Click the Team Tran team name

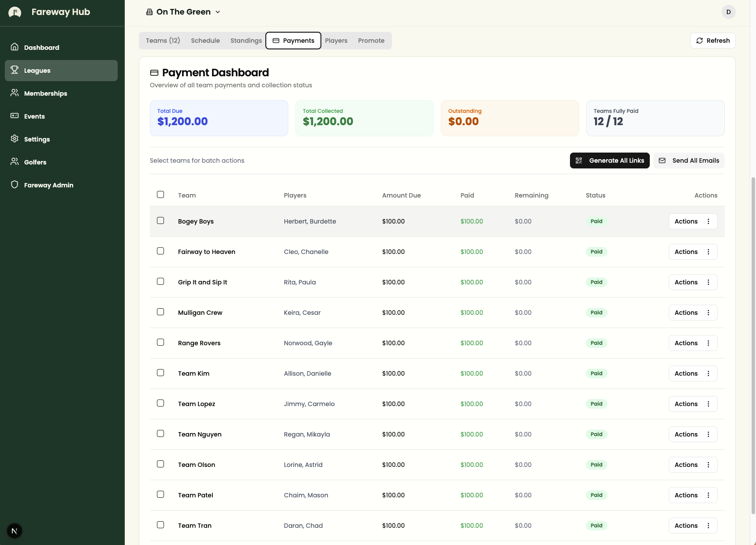(x=195, y=526)
